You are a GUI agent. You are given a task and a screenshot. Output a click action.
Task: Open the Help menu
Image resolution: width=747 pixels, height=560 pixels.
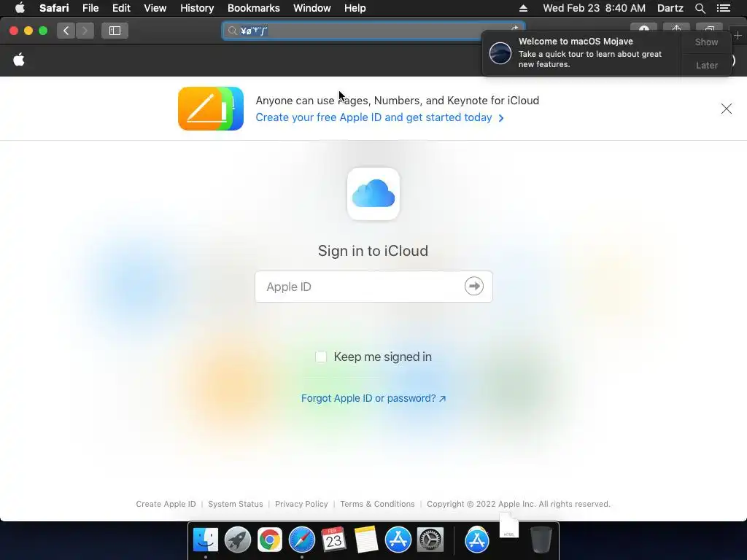click(x=355, y=8)
